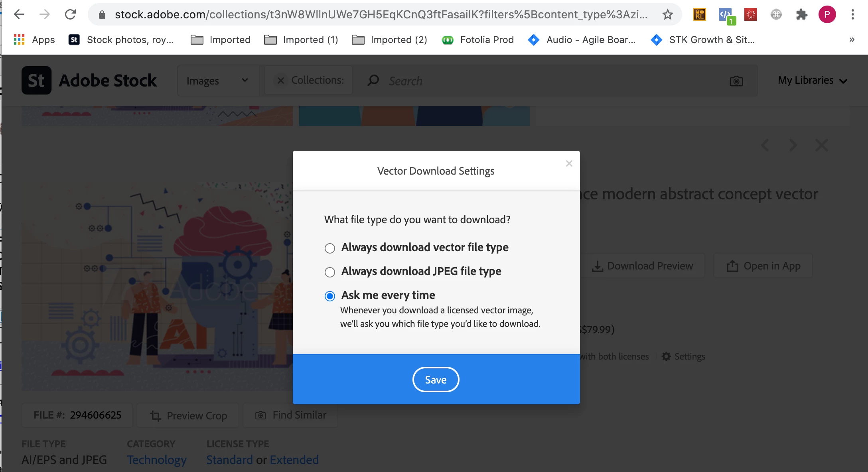Screen dimensions: 868x472
Task: Click the search magnifier icon
Action: click(x=373, y=81)
